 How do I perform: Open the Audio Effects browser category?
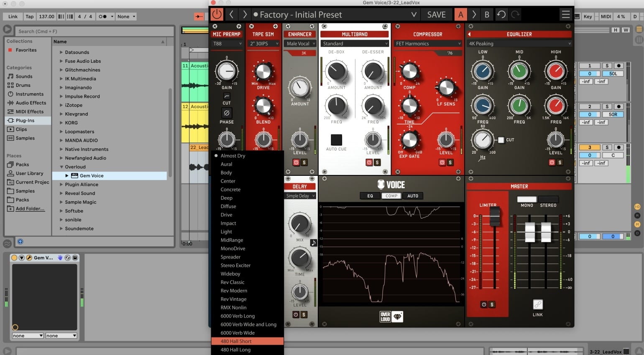tap(31, 103)
